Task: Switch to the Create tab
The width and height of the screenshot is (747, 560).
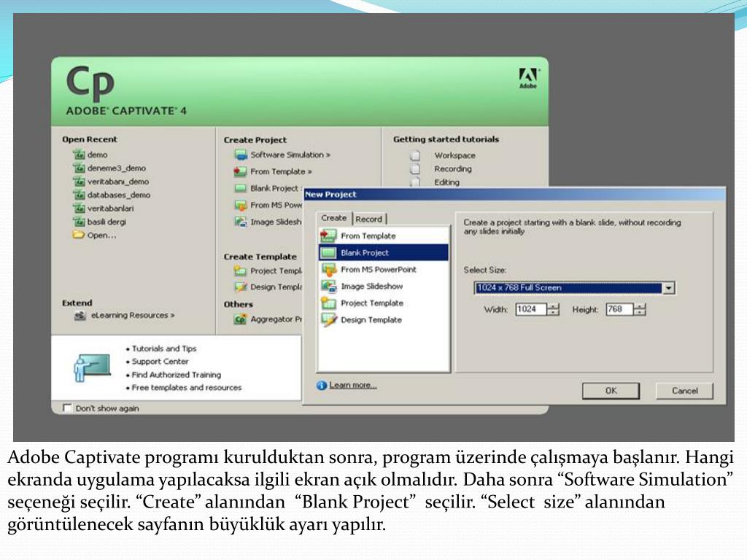Action: point(333,218)
